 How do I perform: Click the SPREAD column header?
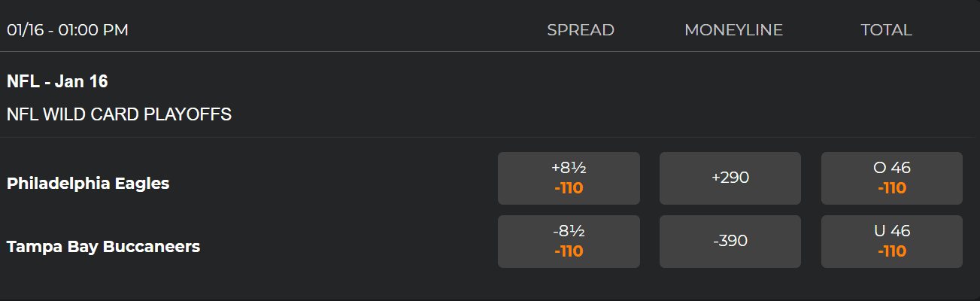[581, 30]
